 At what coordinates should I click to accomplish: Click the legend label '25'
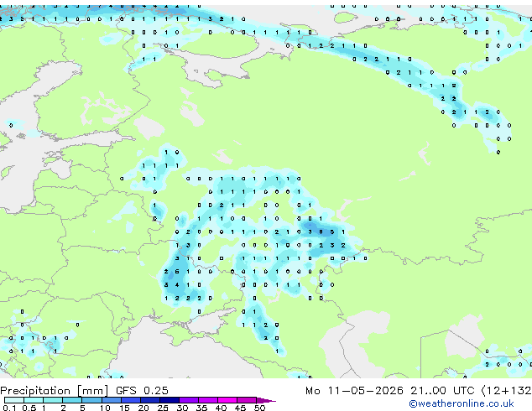click(163, 408)
